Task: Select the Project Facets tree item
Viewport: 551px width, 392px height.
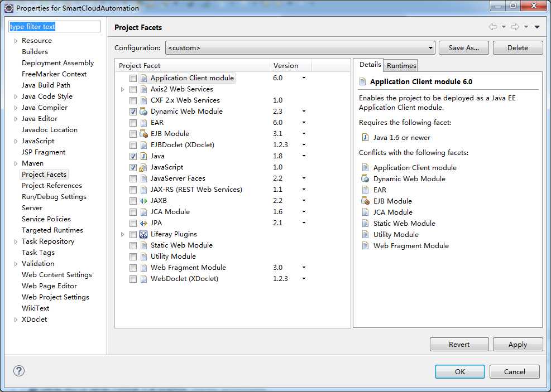Action: pyautogui.click(x=44, y=175)
